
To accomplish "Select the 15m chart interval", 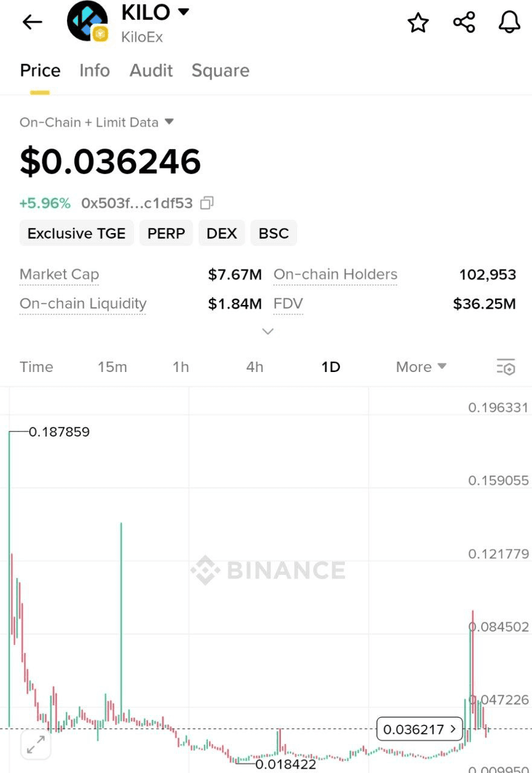I will pos(112,367).
